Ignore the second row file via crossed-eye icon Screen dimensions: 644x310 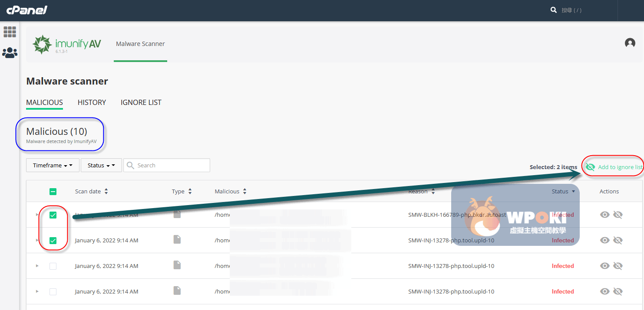click(618, 240)
